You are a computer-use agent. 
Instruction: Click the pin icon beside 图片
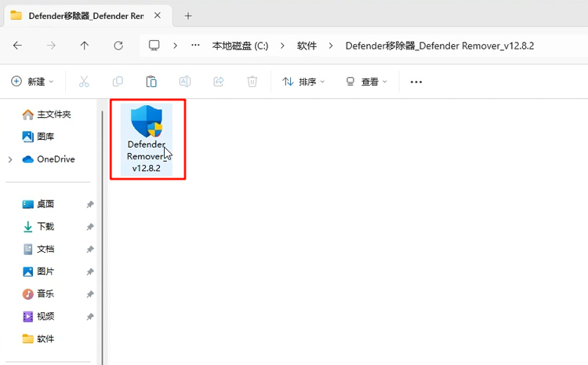point(90,272)
